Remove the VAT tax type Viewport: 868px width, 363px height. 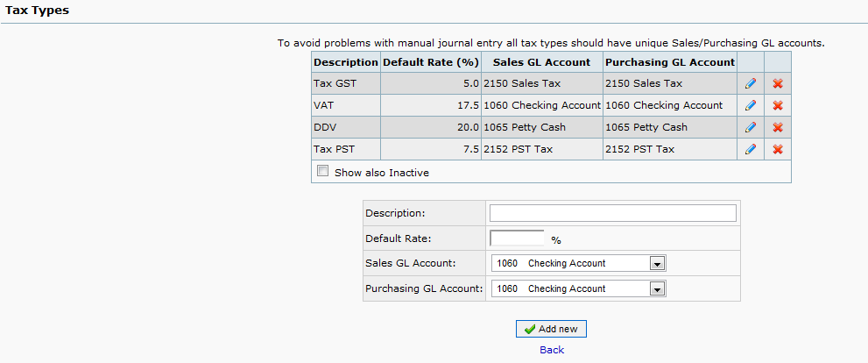click(x=777, y=105)
